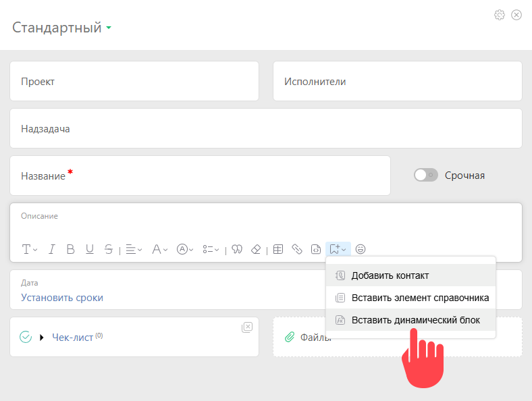Select Добавить контакт menu item
This screenshot has height=401, width=532.
(410, 275)
